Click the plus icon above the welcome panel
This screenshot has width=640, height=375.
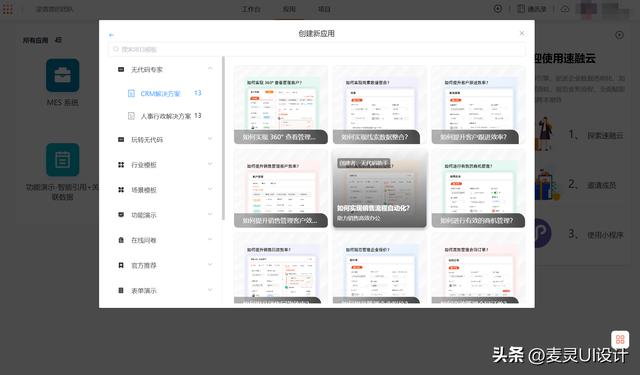click(619, 35)
